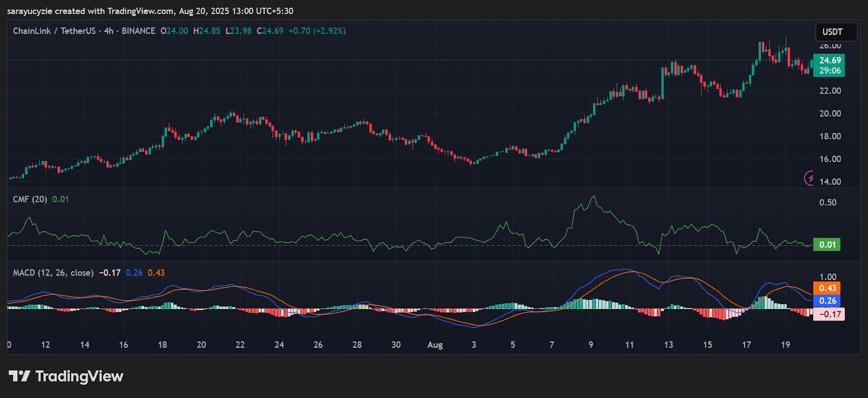The image size is (868, 398).
Task: Click the open value O24.00
Action: (x=174, y=31)
